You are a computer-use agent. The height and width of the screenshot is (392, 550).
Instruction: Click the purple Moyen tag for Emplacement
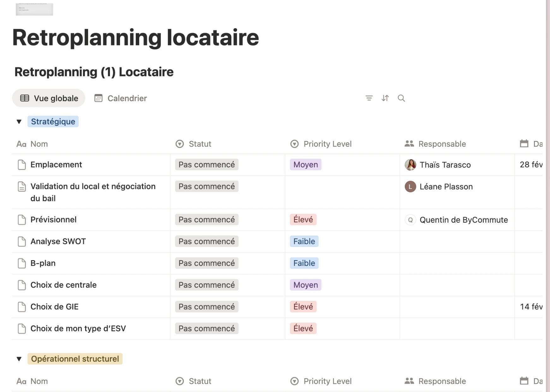[305, 165]
